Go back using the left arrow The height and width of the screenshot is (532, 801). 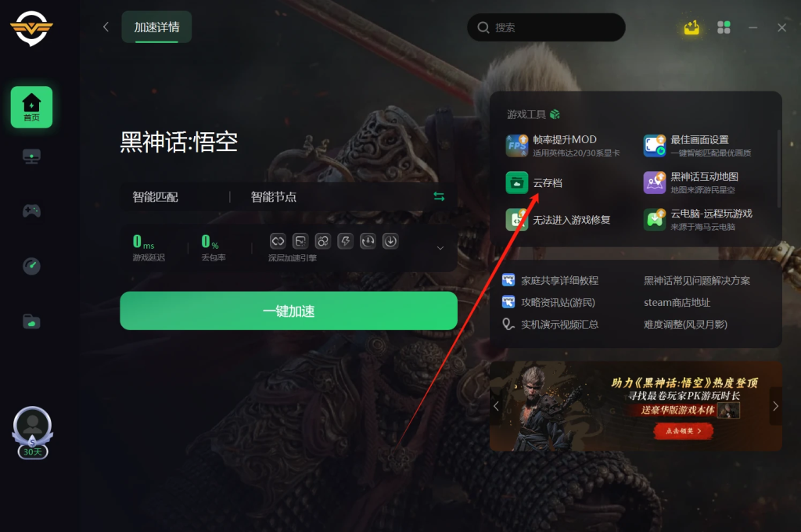coord(106,27)
